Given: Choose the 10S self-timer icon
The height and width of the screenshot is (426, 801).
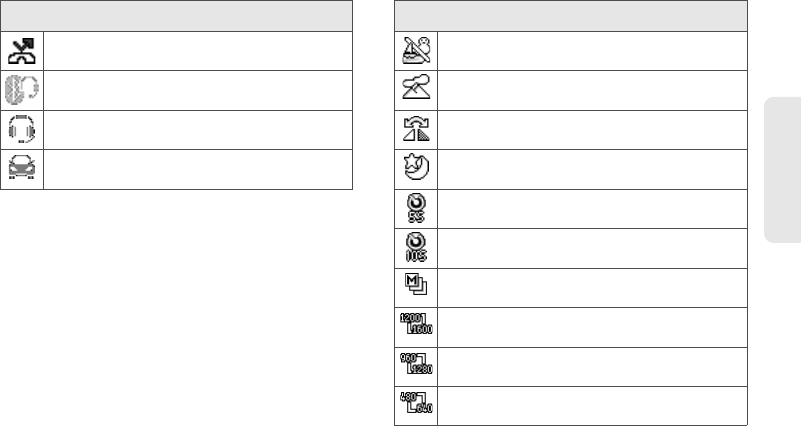Looking at the screenshot, I should click(416, 248).
